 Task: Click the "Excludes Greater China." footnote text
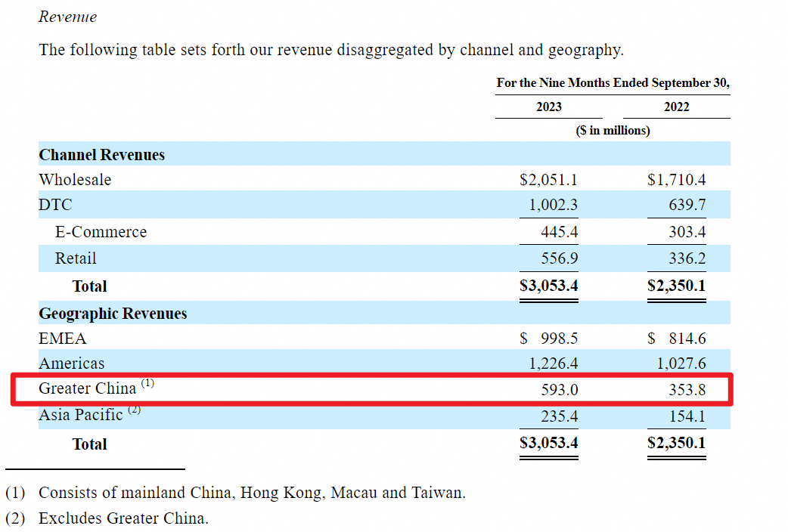[x=123, y=518]
